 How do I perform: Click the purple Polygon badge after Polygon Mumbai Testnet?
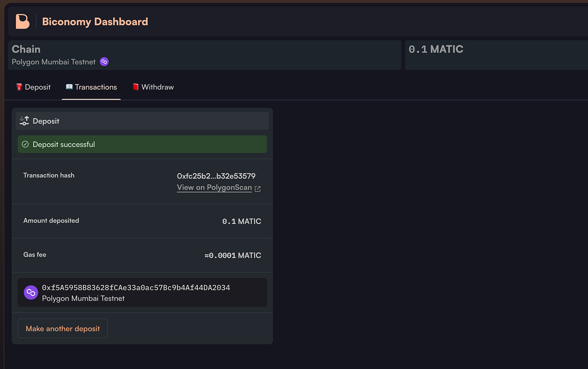104,62
